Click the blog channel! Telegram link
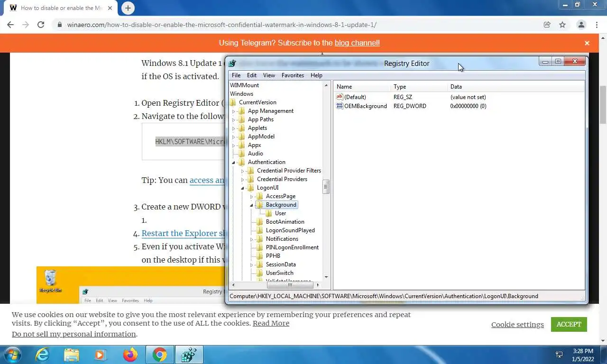Viewport: 607px width, 364px height. (357, 43)
